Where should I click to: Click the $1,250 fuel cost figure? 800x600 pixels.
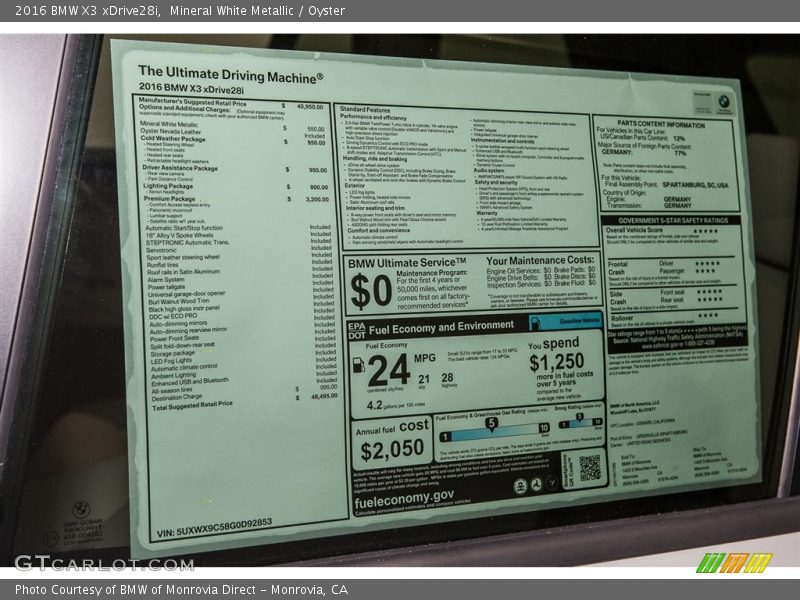(557, 362)
